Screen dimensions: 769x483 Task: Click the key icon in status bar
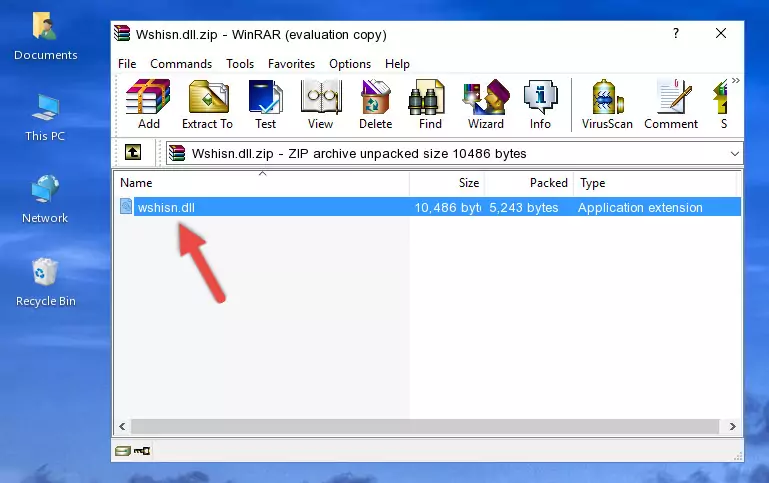click(142, 451)
